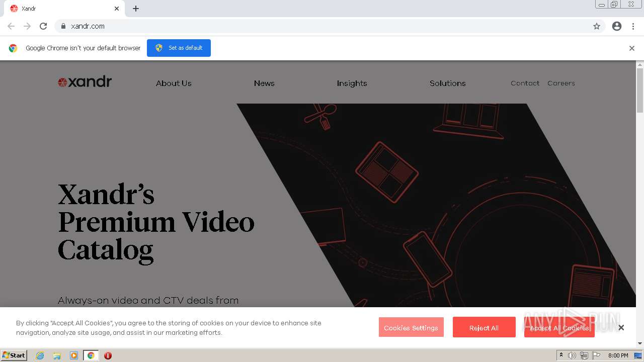The width and height of the screenshot is (644, 362).
Task: Select the Xandr tab title
Action: [x=29, y=9]
